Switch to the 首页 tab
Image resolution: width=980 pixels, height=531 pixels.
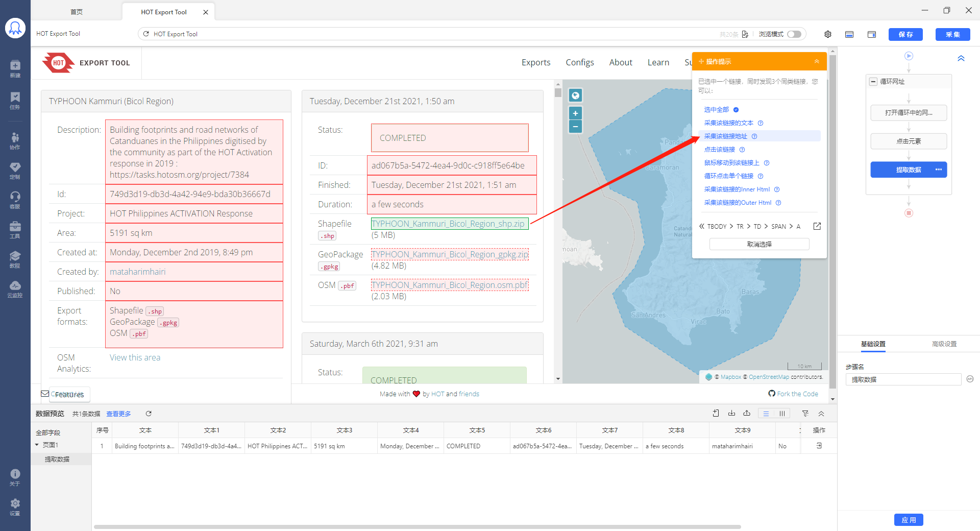point(77,12)
